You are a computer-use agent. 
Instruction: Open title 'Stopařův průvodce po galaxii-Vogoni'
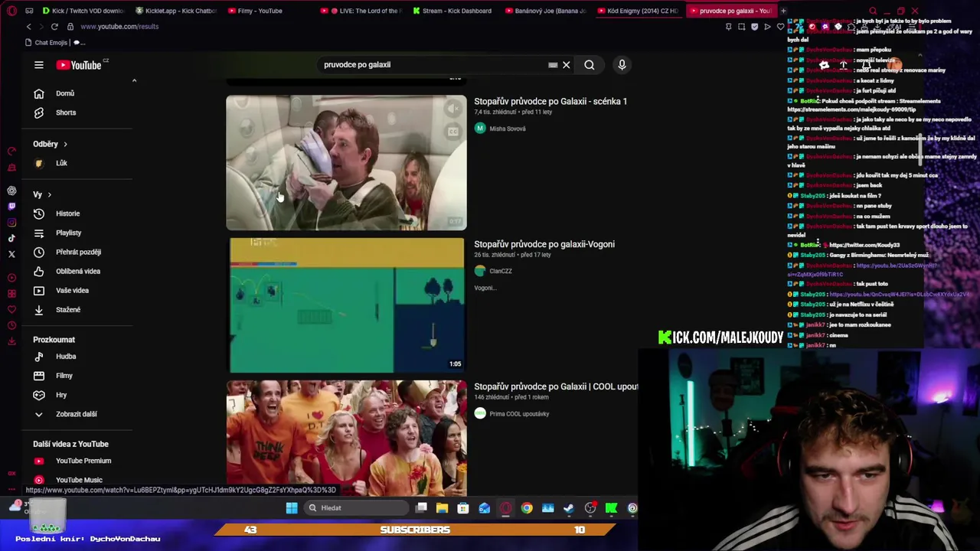click(x=544, y=244)
